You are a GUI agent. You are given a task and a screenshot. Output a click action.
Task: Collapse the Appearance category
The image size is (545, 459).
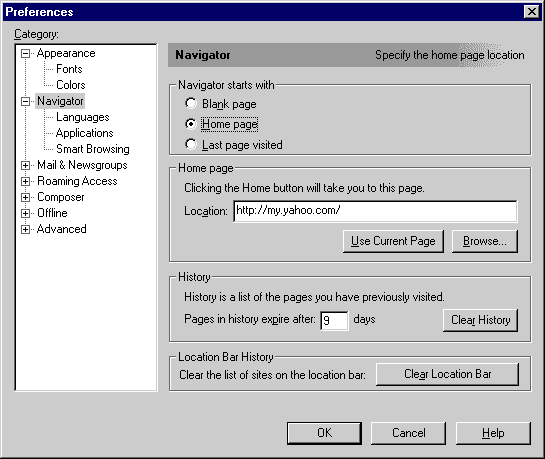25,54
